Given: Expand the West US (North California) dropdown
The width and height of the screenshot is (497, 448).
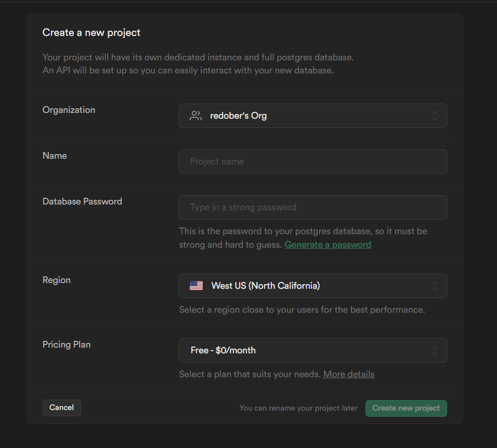Looking at the screenshot, I should [312, 286].
